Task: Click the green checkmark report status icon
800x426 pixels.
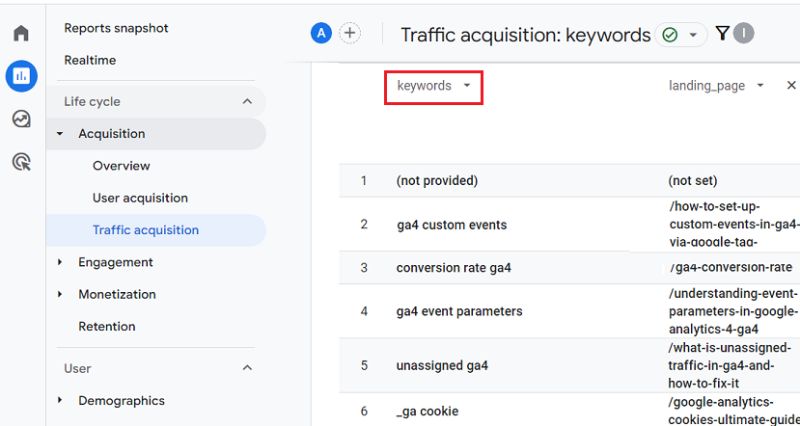Action: 669,35
